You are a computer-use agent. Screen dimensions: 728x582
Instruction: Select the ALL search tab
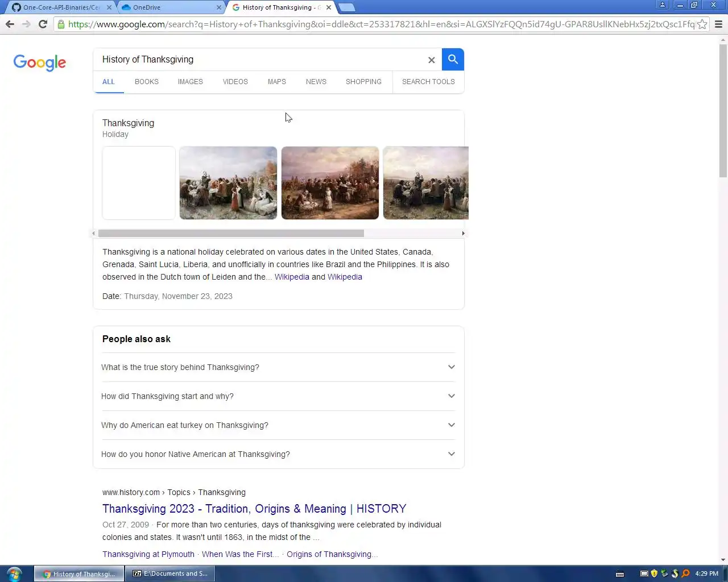109,82
